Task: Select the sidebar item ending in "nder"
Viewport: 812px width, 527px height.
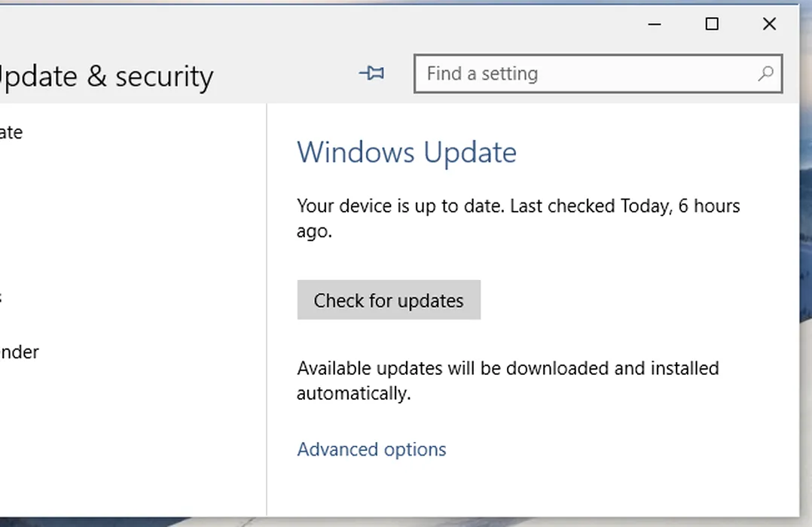Action: point(20,352)
